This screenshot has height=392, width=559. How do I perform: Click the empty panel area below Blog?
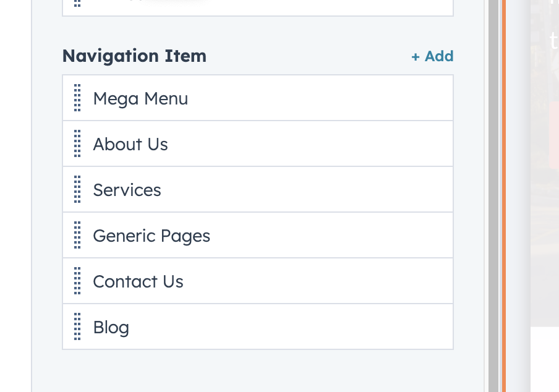coord(258,371)
